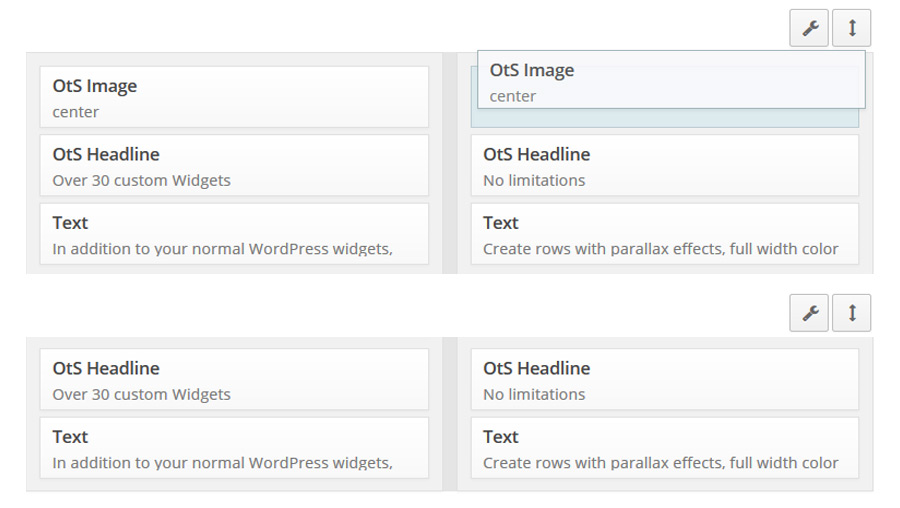Open first row's 'No limitations' headline widget
Viewport: 900px width, 508px height.
tap(665, 165)
